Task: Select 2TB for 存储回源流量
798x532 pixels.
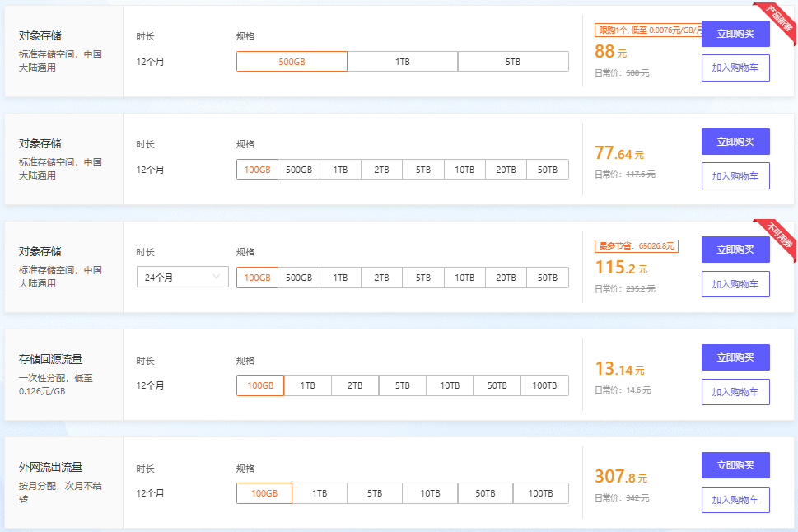Action: (355, 385)
